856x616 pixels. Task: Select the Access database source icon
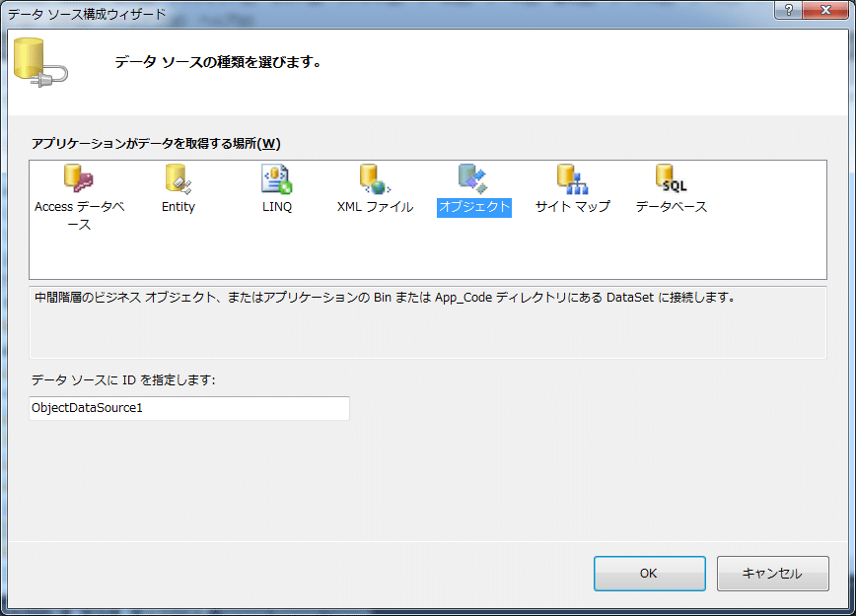tap(78, 177)
